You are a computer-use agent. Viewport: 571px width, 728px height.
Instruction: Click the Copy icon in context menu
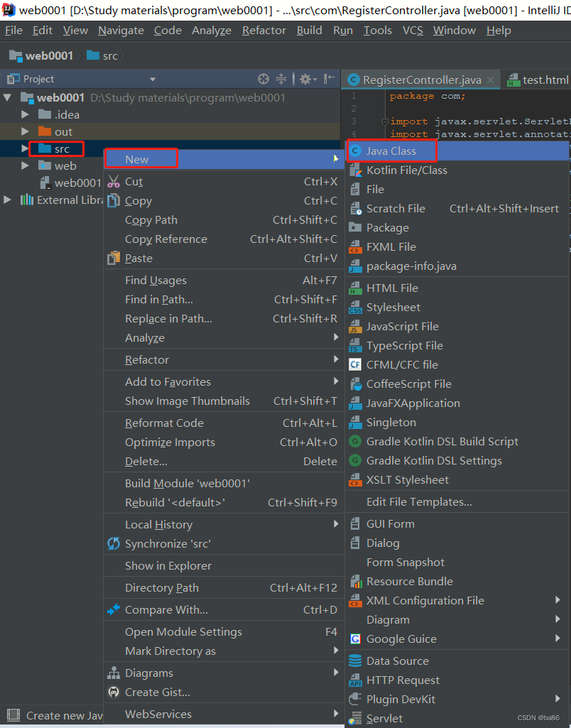click(x=113, y=200)
